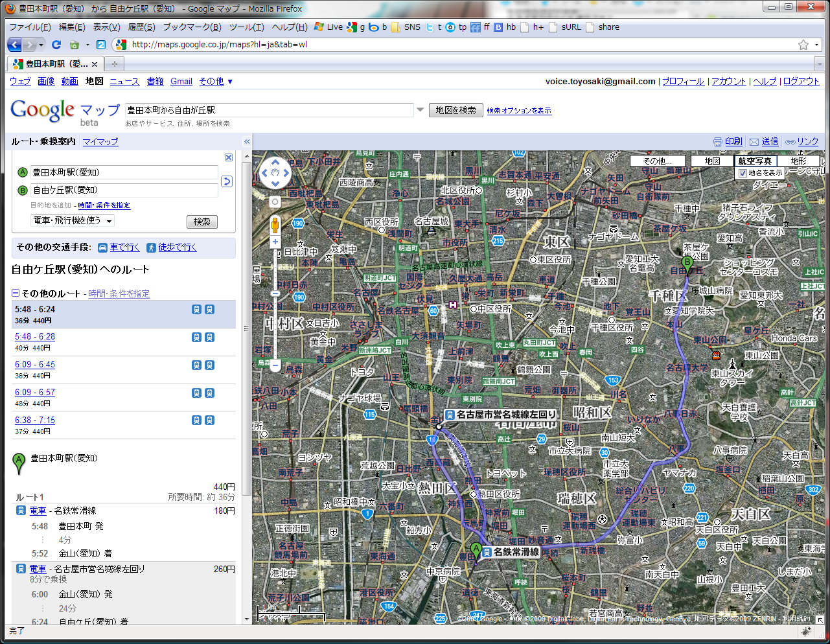The width and height of the screenshot is (830, 644).
Task: Focus the destination field 自由ケ丘駅(愛知)
Action: [x=124, y=190]
